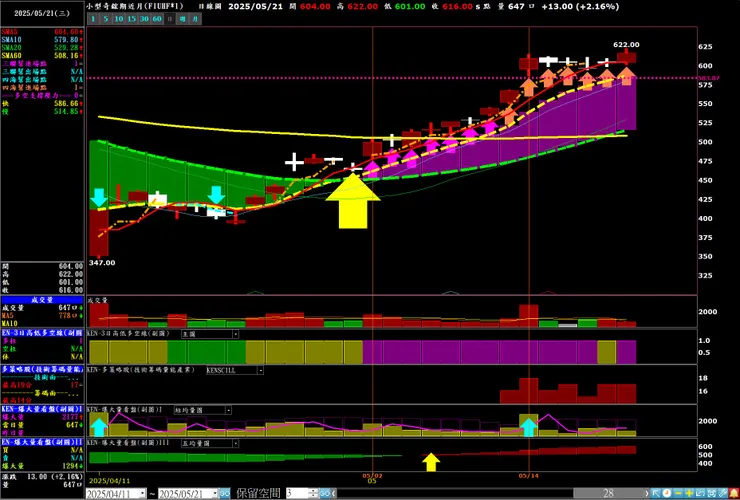Click the 2025/04/11 label on time axis
740x500 pixels.
[x=110, y=481]
